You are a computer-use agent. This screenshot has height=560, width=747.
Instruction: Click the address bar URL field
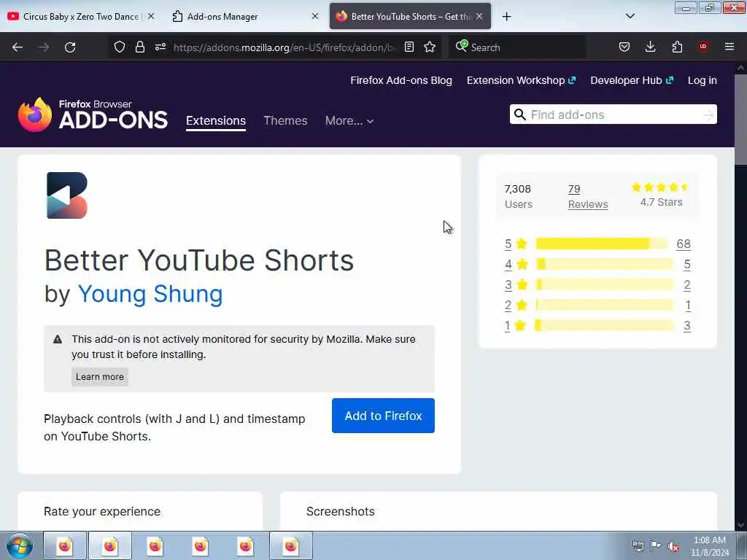285,47
